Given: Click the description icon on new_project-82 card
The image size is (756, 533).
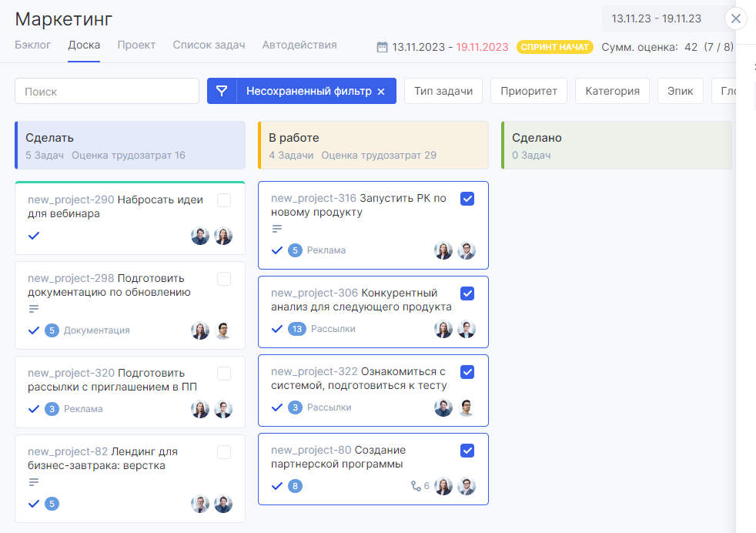Looking at the screenshot, I should click(34, 482).
